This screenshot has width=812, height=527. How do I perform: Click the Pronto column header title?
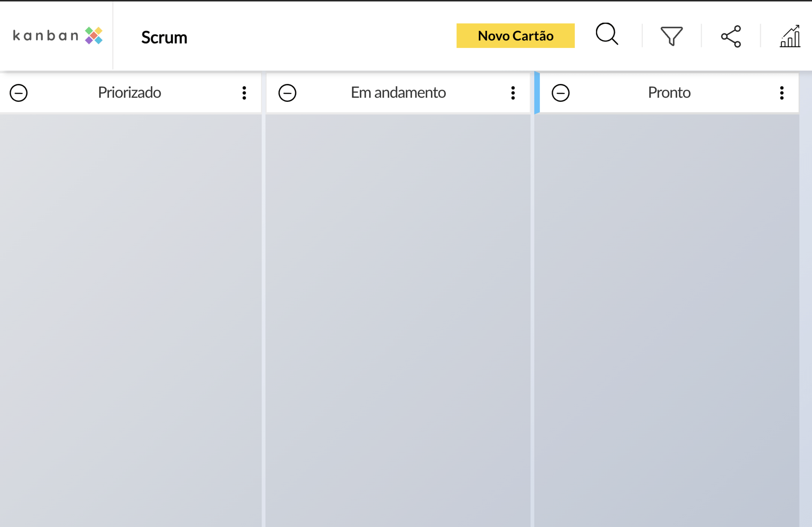(669, 93)
